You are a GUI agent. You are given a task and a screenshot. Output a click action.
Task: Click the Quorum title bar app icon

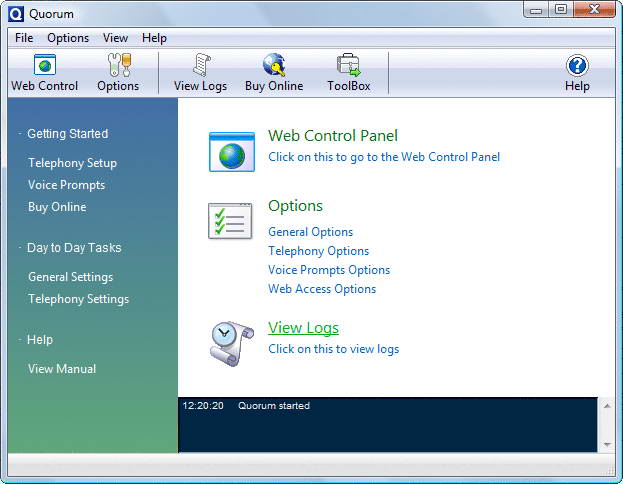point(16,14)
